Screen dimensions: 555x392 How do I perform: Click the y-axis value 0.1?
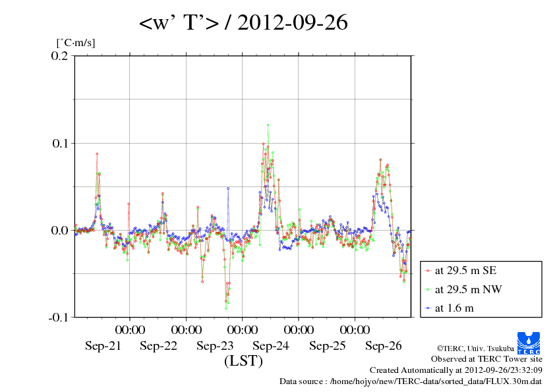point(60,143)
